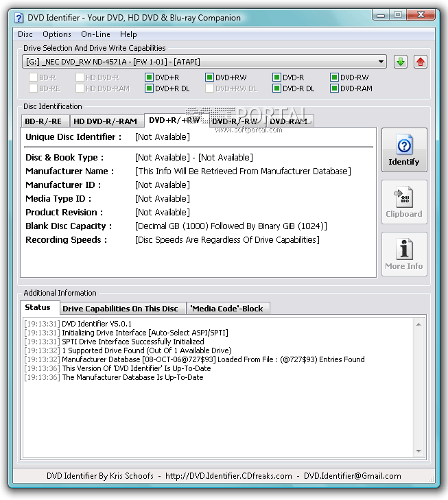This screenshot has height=500, width=448.
Task: Open the On-Line menu
Action: 95,34
